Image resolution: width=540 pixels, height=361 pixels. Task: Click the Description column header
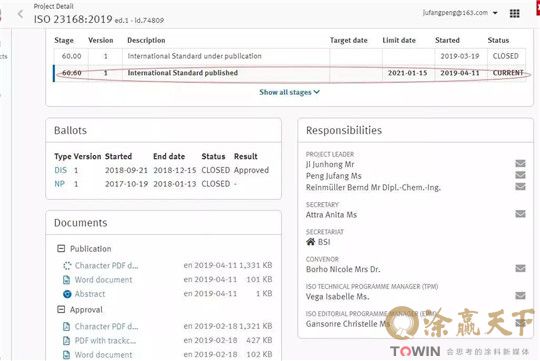coord(146,40)
